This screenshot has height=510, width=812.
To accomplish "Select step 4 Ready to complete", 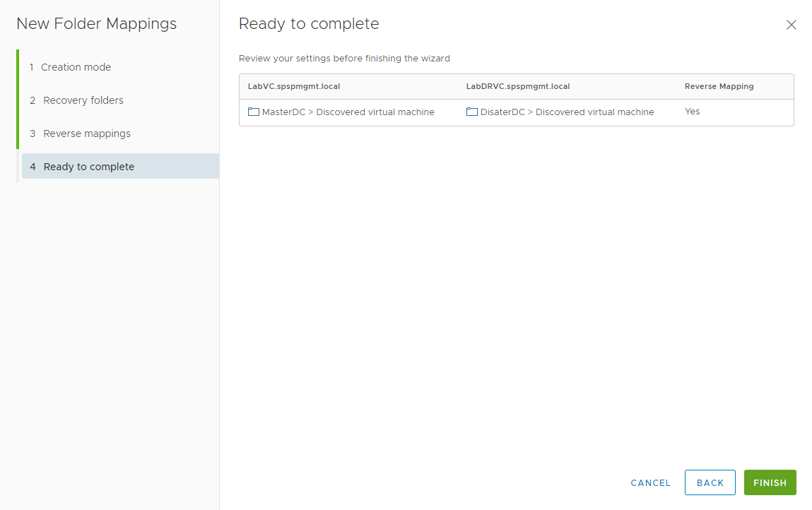I will pos(88,167).
